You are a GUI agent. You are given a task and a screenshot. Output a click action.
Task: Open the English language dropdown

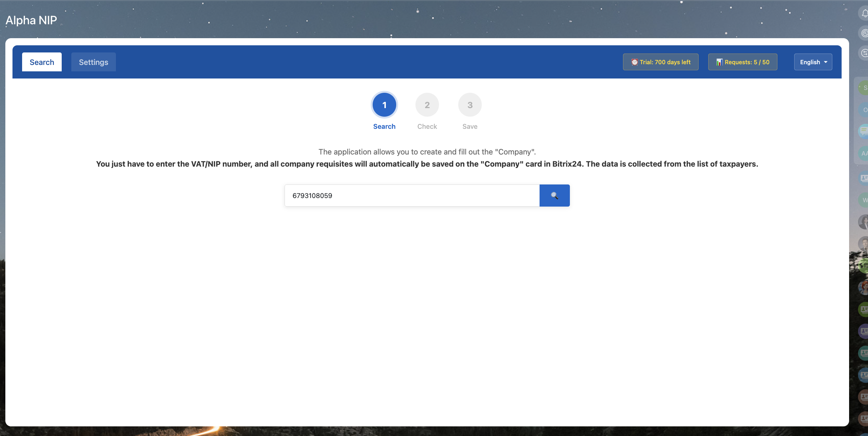coord(813,62)
